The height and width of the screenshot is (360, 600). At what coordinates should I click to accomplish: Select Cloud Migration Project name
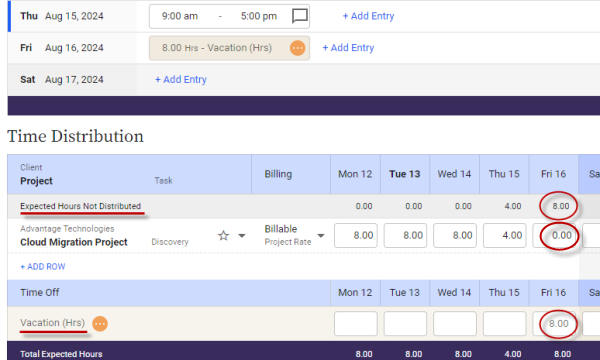tap(73, 242)
